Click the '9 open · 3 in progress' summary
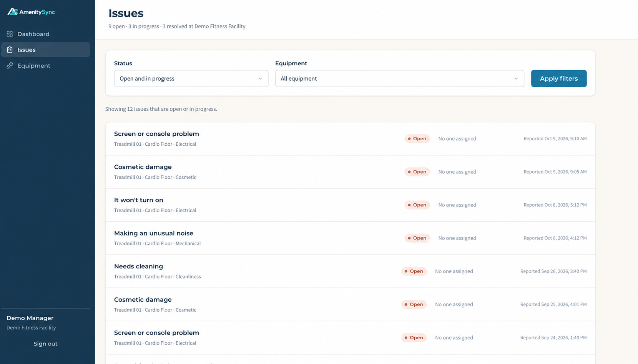638x364 pixels. 177,26
